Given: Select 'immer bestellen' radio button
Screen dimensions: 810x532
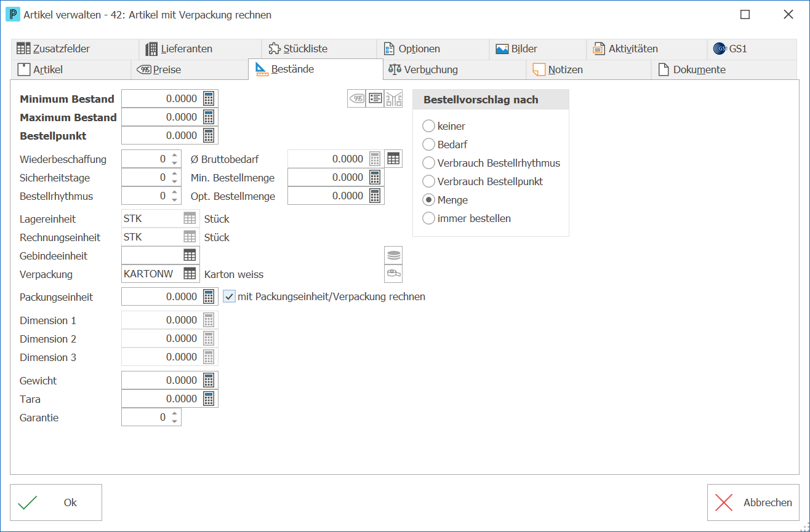Looking at the screenshot, I should (x=428, y=218).
